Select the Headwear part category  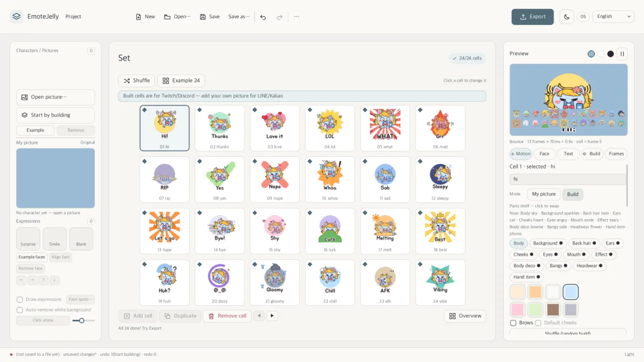(590, 266)
